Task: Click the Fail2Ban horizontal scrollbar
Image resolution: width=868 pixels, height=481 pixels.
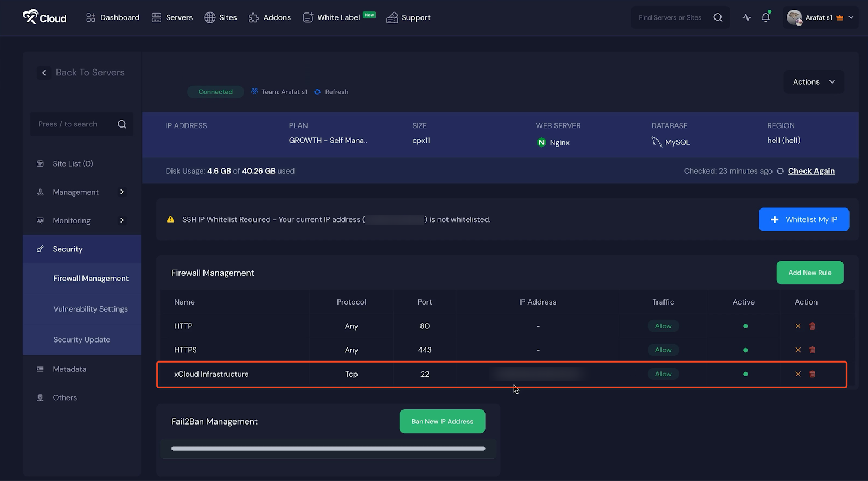Action: [x=328, y=448]
